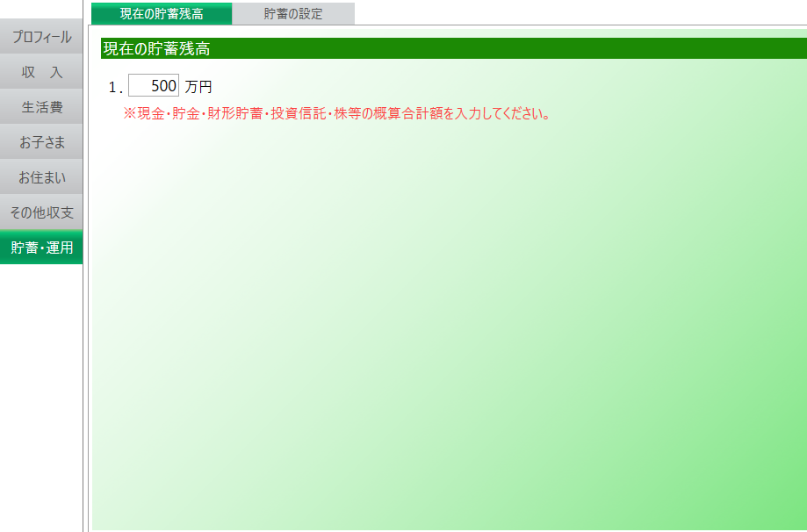Select the その他収支 sidebar tab

pyautogui.click(x=41, y=212)
